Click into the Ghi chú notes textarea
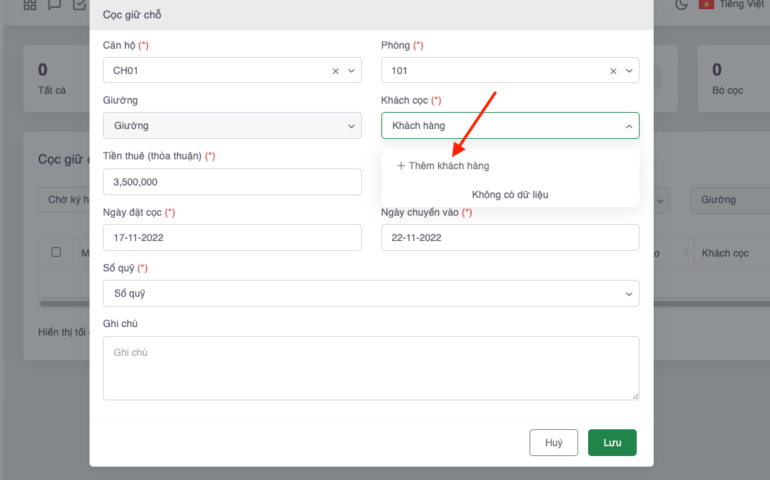This screenshot has height=480, width=770. (371, 368)
